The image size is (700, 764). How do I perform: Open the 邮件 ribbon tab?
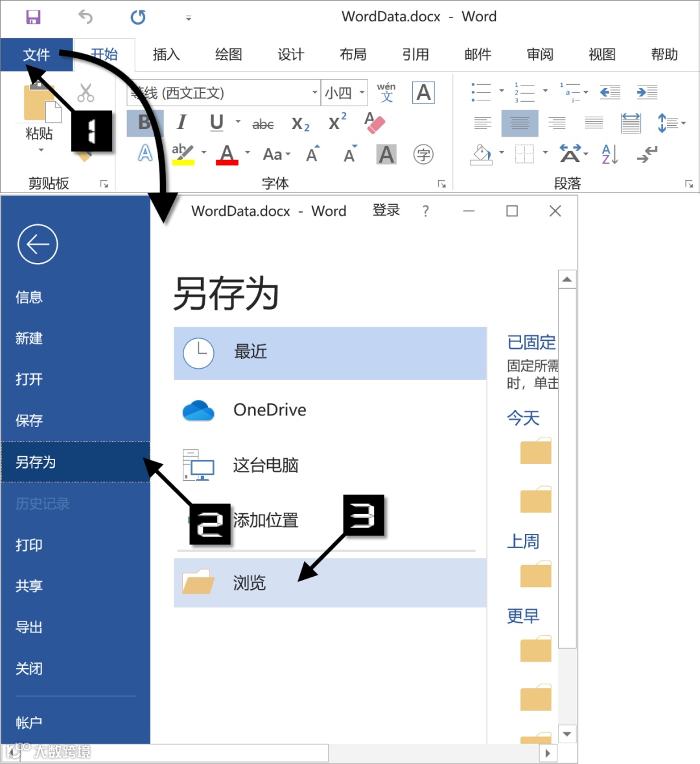coord(478,54)
